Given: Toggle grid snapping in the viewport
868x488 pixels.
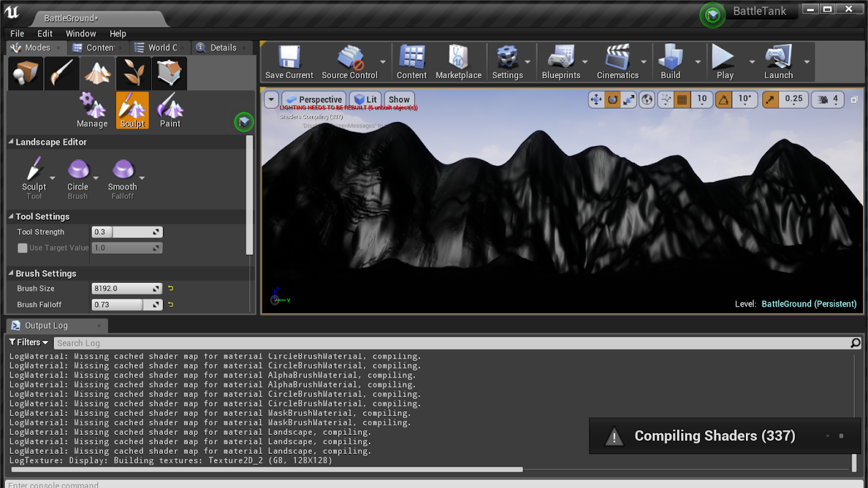Looking at the screenshot, I should (682, 99).
